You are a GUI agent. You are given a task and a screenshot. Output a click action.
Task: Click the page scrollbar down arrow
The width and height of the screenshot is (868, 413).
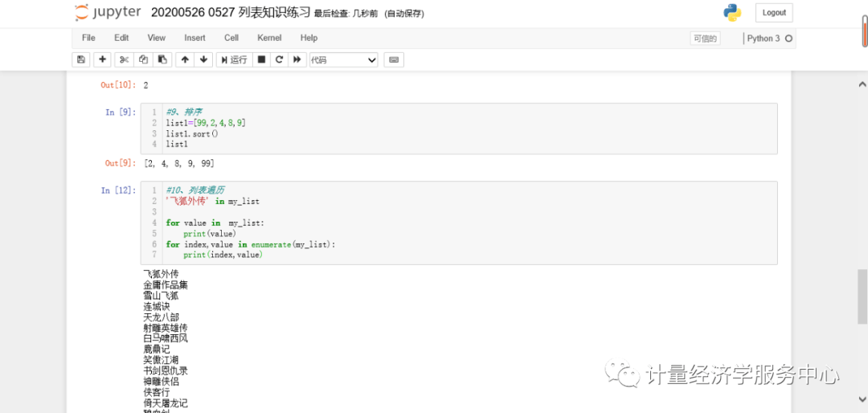[x=862, y=398]
